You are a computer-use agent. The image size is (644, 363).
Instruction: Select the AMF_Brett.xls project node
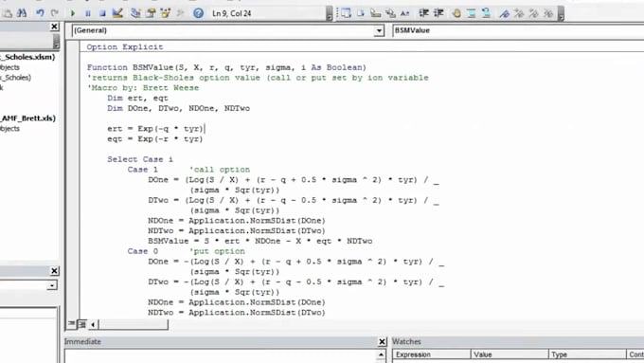27,118
